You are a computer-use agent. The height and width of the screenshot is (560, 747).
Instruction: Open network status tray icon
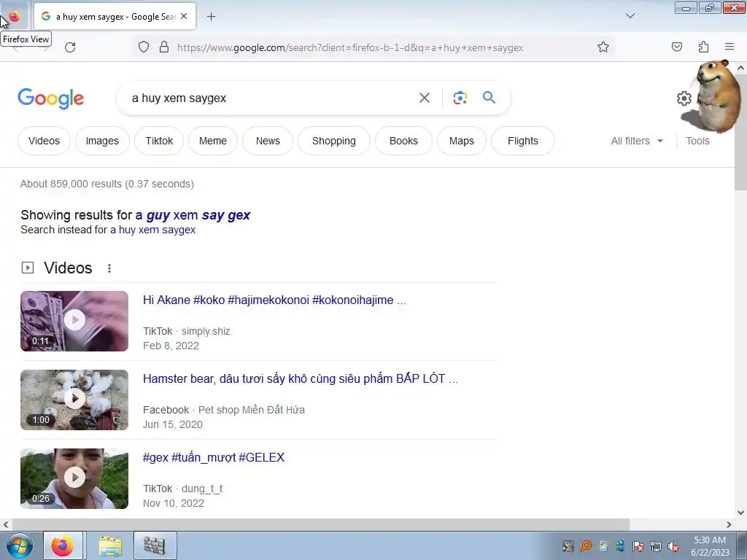pos(656,547)
